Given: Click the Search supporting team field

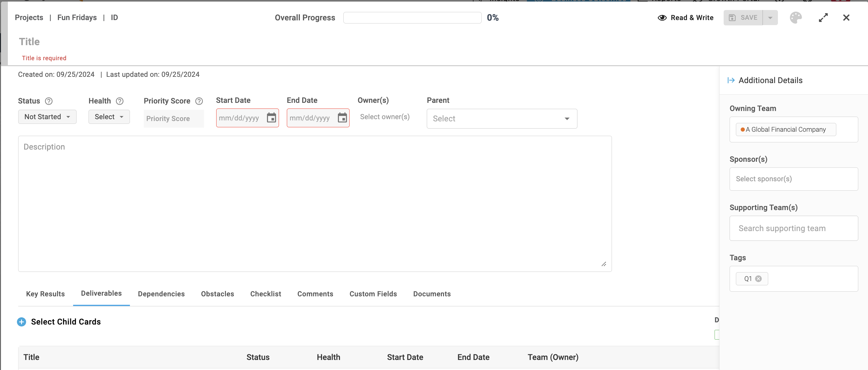Looking at the screenshot, I should point(794,228).
